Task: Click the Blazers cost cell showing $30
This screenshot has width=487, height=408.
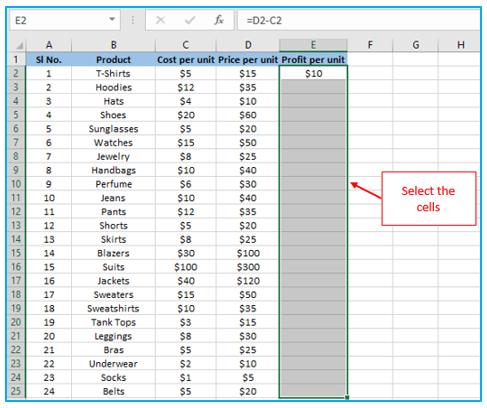Action: tap(186, 253)
